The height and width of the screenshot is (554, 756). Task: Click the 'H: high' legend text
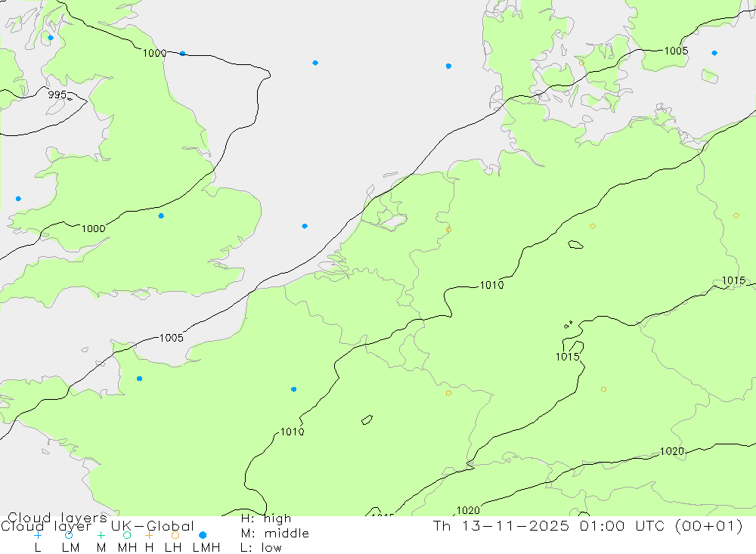pyautogui.click(x=266, y=518)
